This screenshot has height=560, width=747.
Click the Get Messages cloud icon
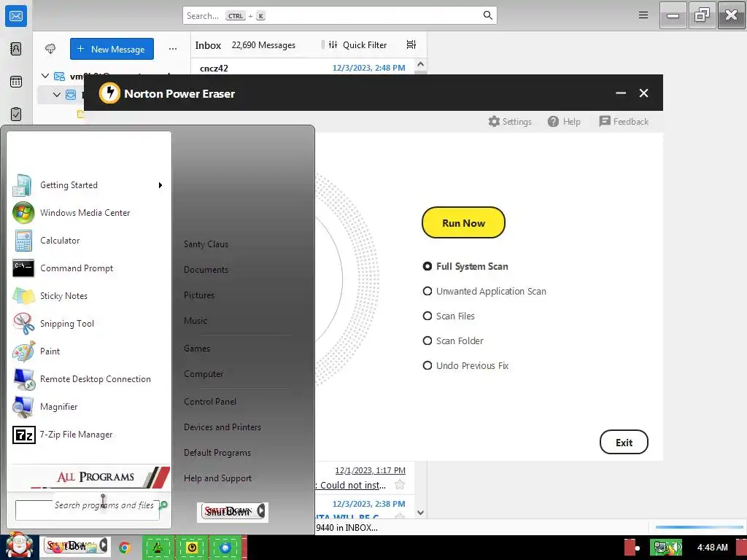(x=50, y=49)
